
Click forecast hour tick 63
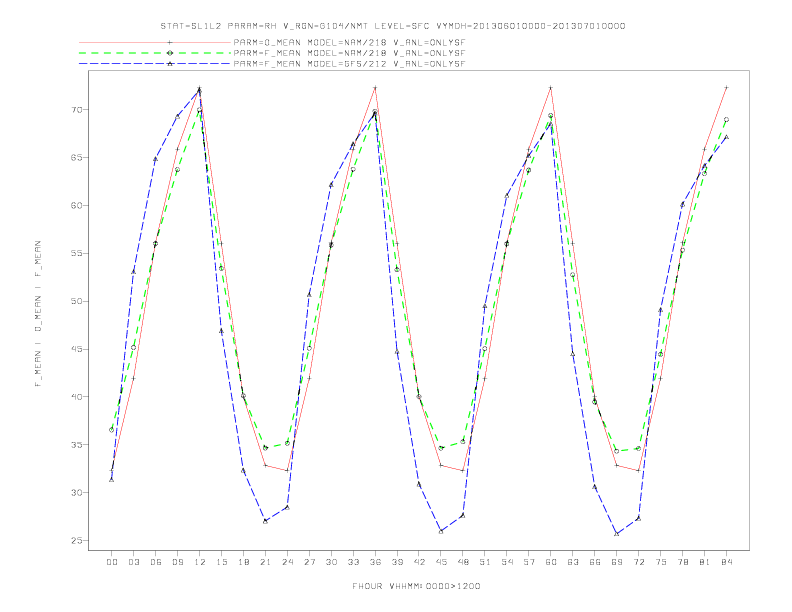573,562
